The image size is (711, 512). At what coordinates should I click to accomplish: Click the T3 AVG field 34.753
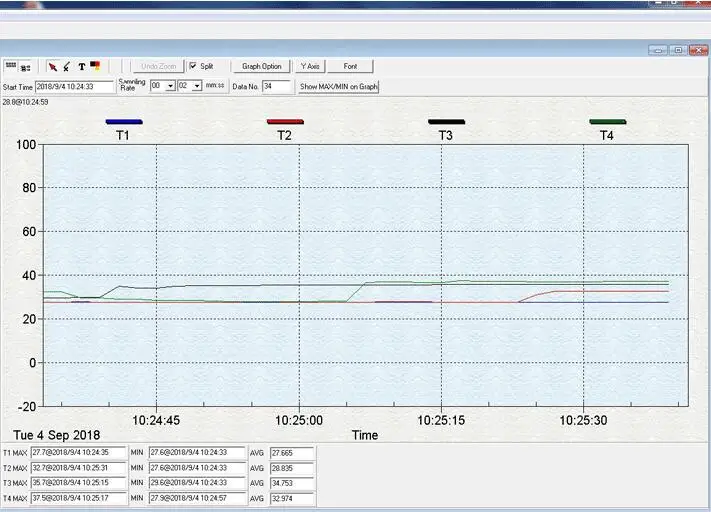click(x=292, y=483)
